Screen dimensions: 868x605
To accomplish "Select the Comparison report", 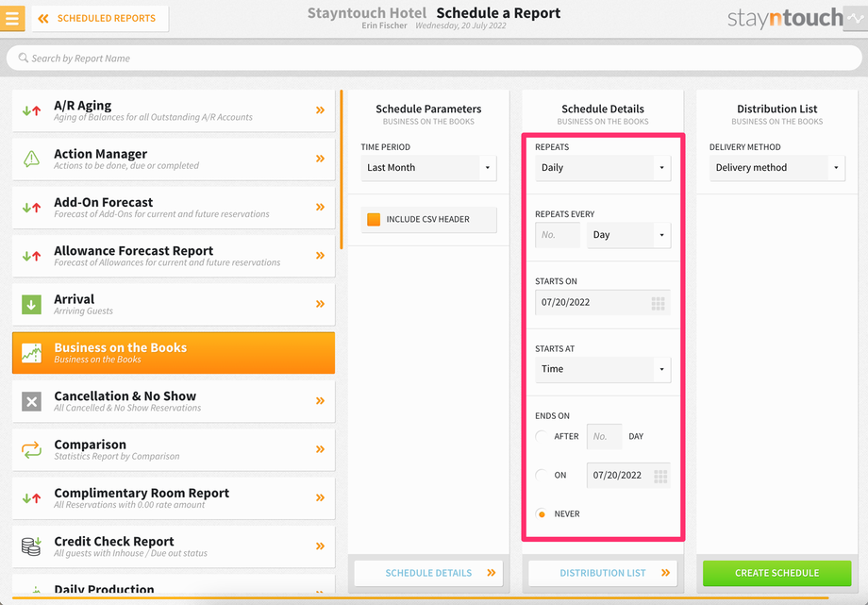I will [x=174, y=449].
